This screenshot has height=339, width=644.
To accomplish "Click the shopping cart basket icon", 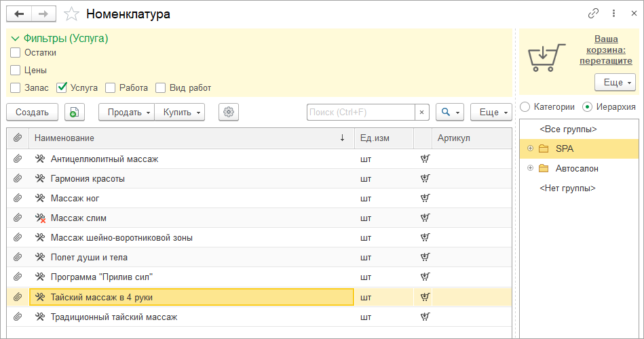I will coord(547,58).
